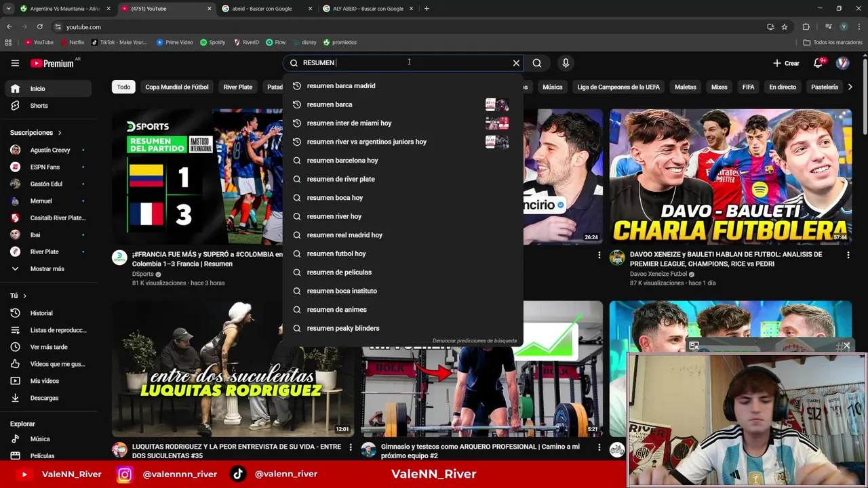
Task: Choose suggestion resumen boca hoy
Action: click(x=403, y=198)
